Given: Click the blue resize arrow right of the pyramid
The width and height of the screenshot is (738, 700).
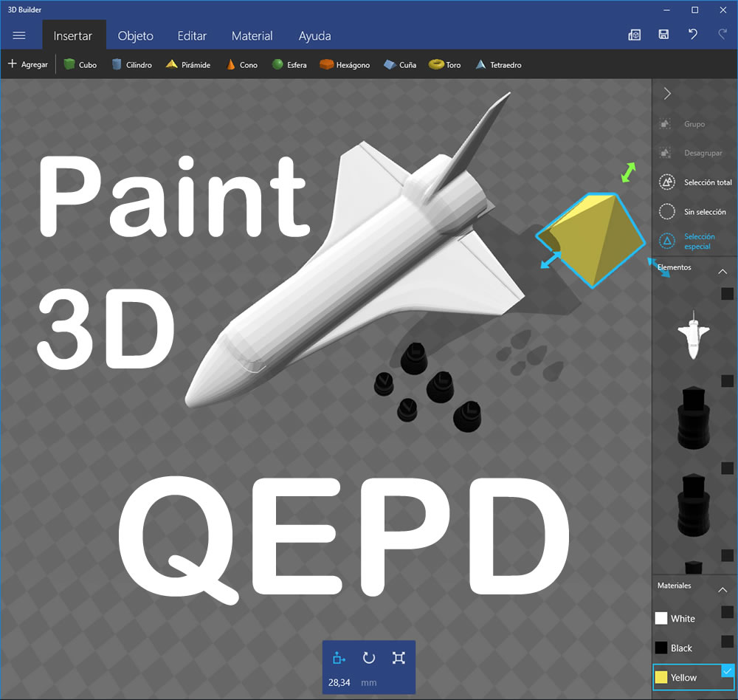Looking at the screenshot, I should (659, 267).
